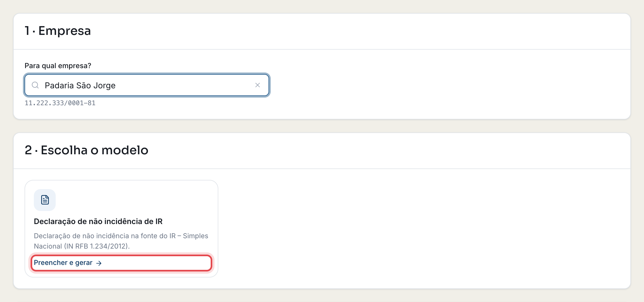Click the Padaria São Jorge text
The width and height of the screenshot is (644, 302).
coord(80,86)
